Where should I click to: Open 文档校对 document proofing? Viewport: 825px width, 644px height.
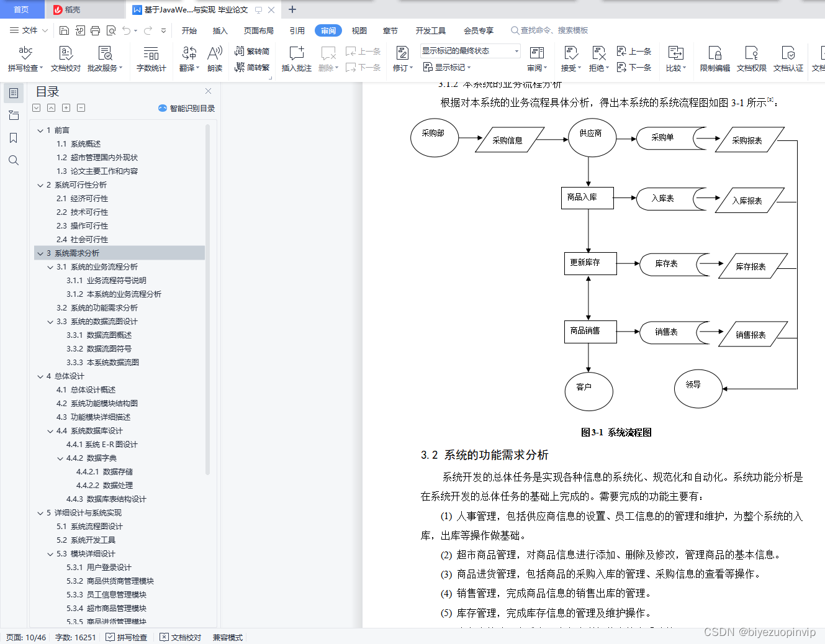pyautogui.click(x=65, y=59)
